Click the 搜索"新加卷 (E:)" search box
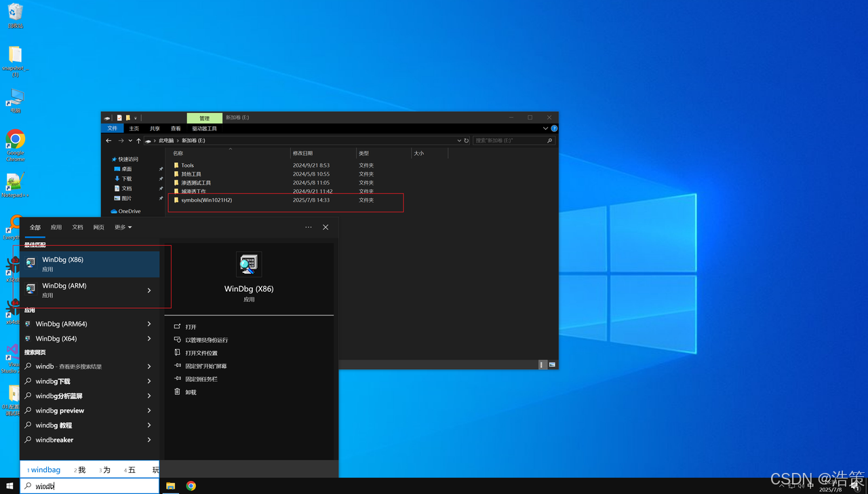 513,140
